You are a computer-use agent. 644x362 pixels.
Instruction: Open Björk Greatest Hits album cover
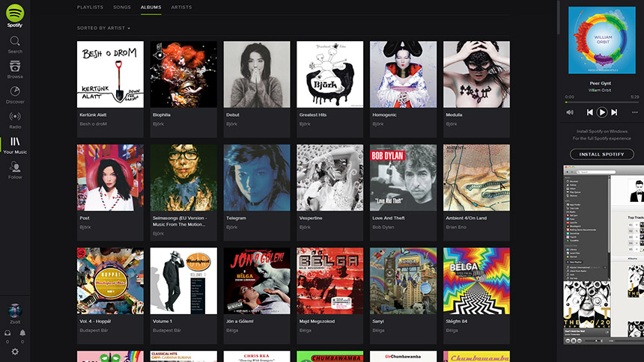pyautogui.click(x=329, y=74)
